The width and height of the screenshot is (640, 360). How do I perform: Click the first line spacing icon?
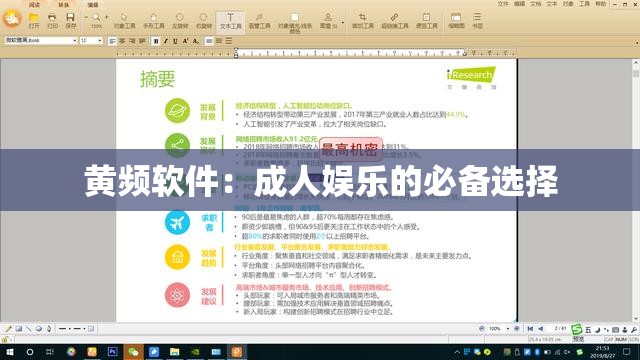coord(209,41)
